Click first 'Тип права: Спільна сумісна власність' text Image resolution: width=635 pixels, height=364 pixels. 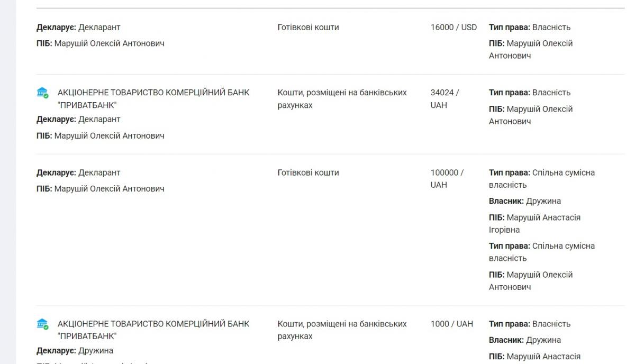542,178
